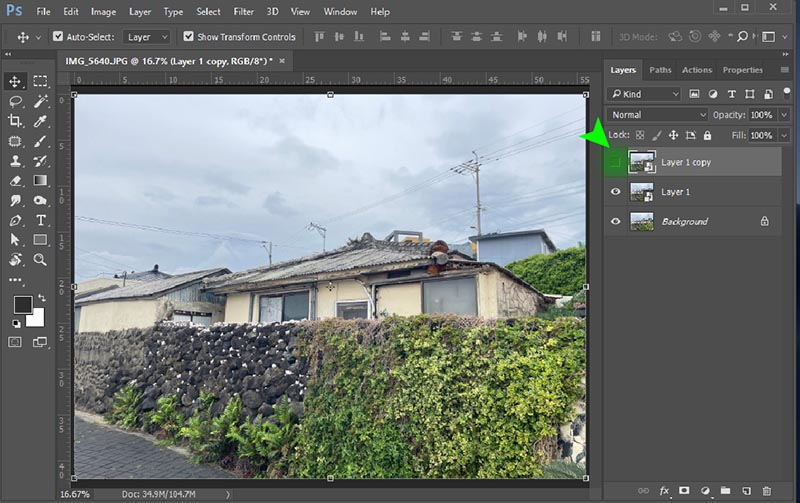
Task: Select the Zoom tool in toolbar
Action: (40, 260)
